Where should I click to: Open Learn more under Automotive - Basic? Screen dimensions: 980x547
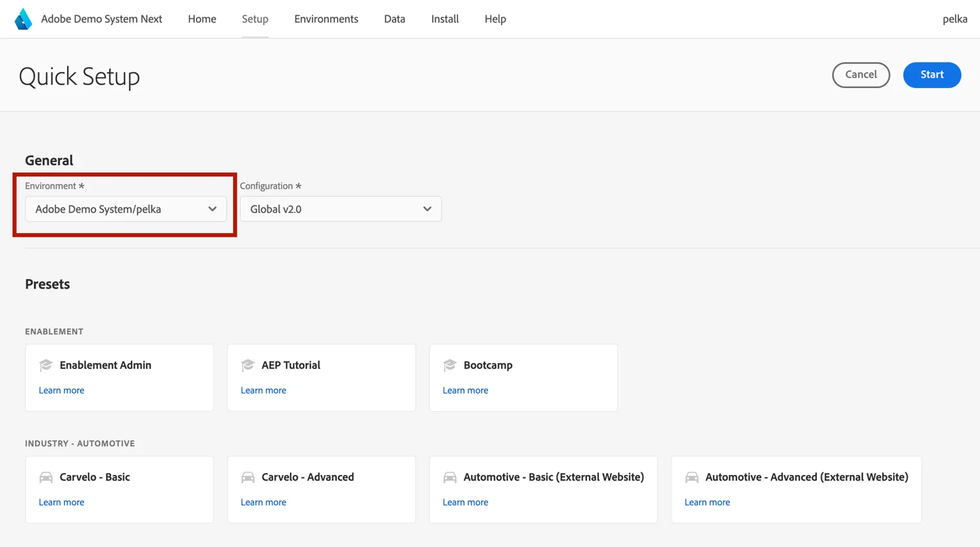coord(465,502)
